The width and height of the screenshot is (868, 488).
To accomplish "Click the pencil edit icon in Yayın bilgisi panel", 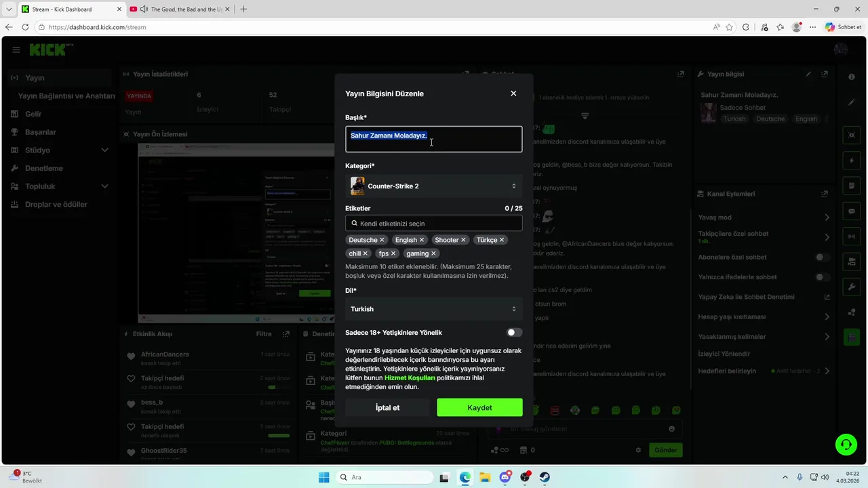I will click(808, 74).
